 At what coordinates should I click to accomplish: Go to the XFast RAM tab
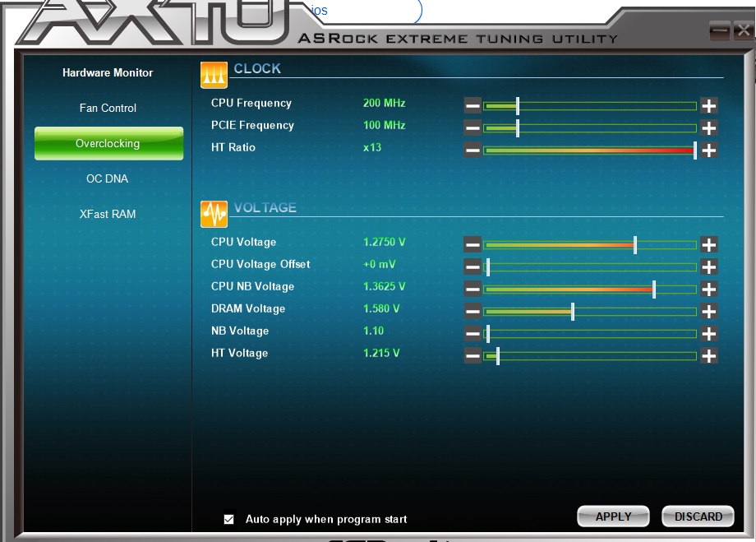point(108,214)
